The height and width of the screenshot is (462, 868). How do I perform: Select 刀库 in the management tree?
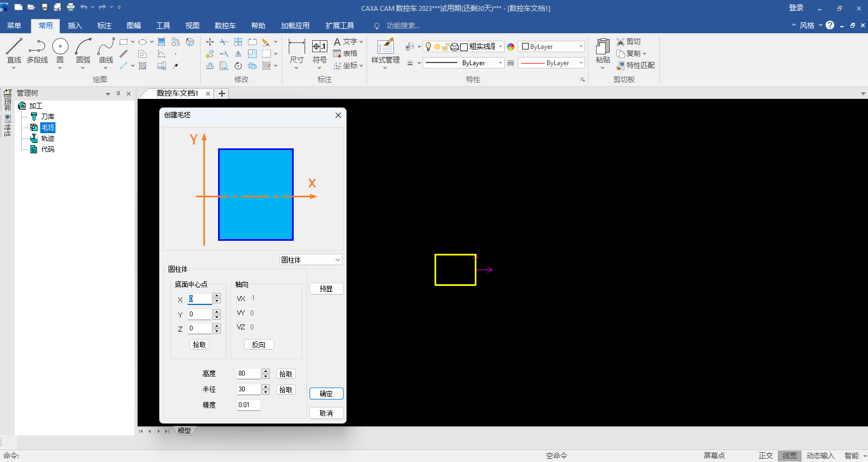[48, 117]
